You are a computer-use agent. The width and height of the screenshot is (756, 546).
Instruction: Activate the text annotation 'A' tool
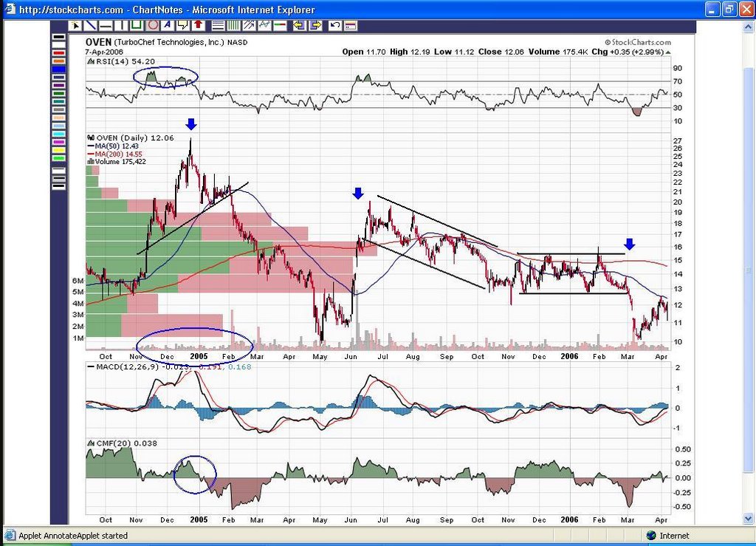168,25
